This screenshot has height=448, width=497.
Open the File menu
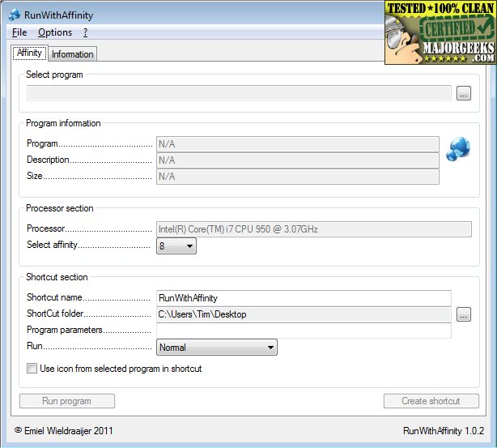(x=19, y=32)
